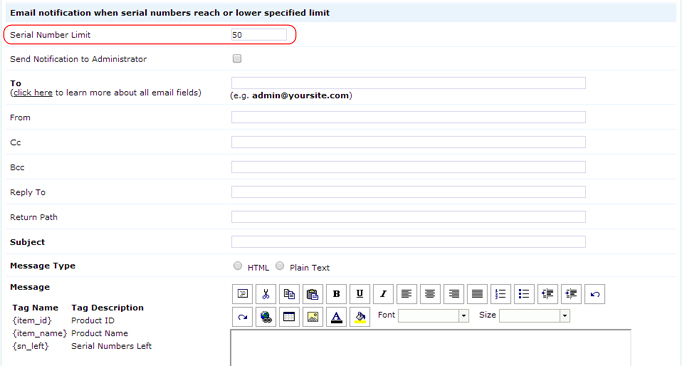Insert a hyperlink with globe icon
This screenshot has height=366, width=682.
pos(266,317)
